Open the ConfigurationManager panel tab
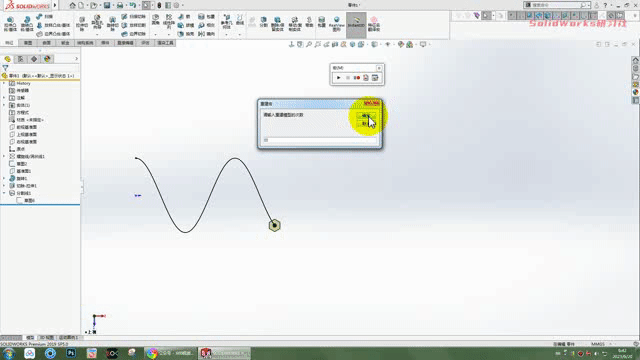The image size is (640, 360). pyautogui.click(x=34, y=59)
